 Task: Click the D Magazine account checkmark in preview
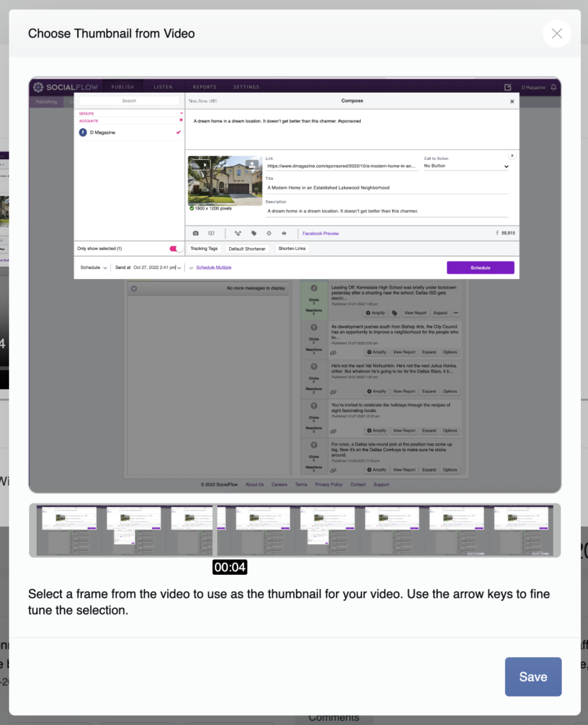178,132
